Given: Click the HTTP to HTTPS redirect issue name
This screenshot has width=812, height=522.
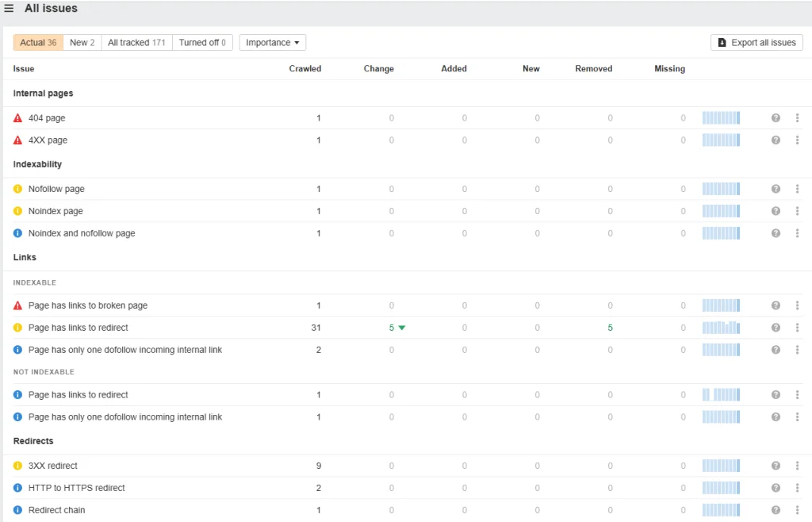Looking at the screenshot, I should (x=76, y=488).
